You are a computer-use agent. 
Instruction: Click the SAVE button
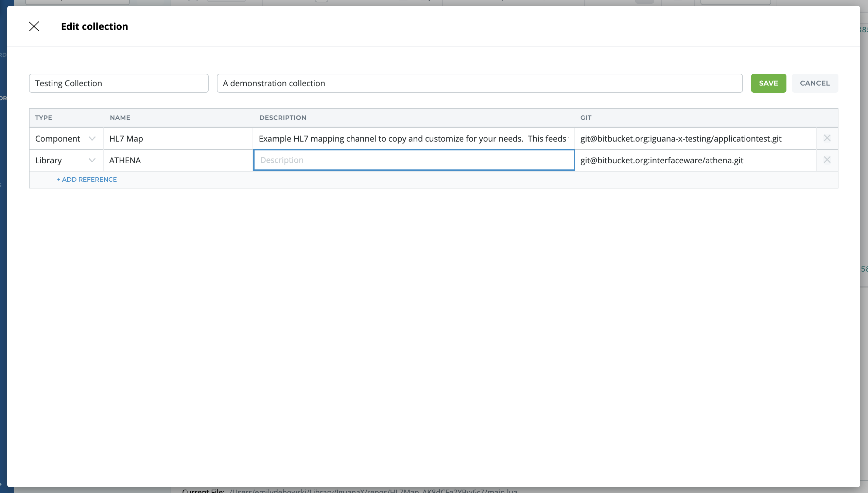coord(768,83)
